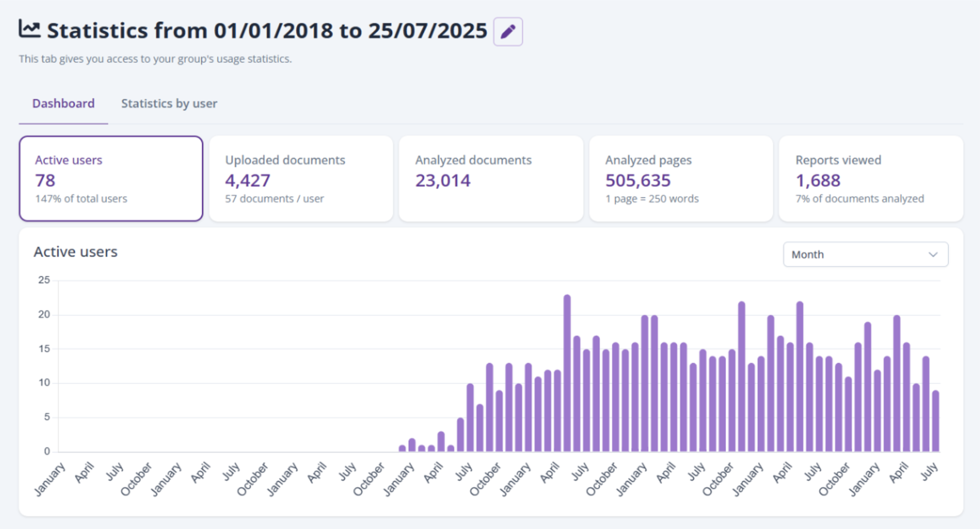Screen dimensions: 980x529
Task: Click the tallest bar in the chart
Action: (567, 373)
